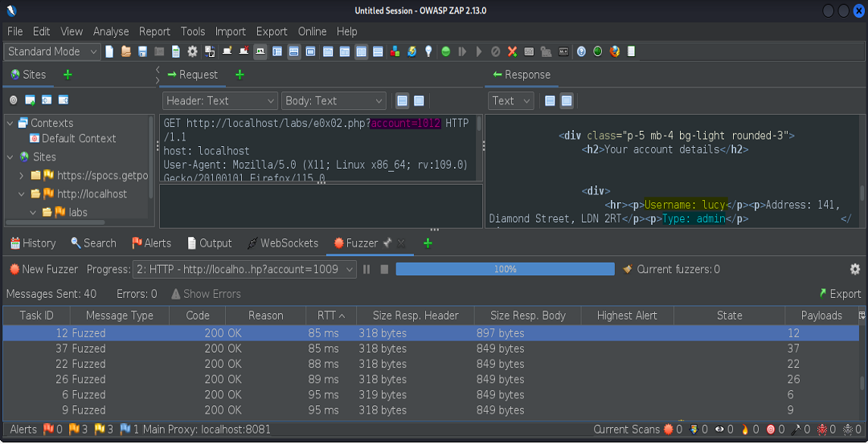Open the Standard Mode dropdown
The image size is (868, 444).
click(x=52, y=52)
